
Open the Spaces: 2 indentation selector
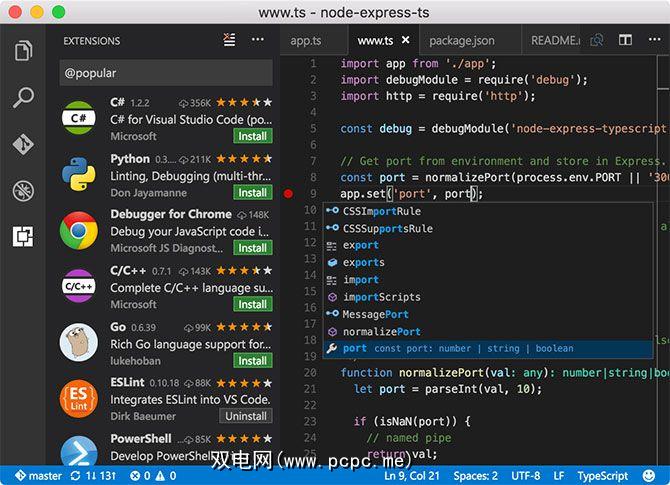coord(475,476)
